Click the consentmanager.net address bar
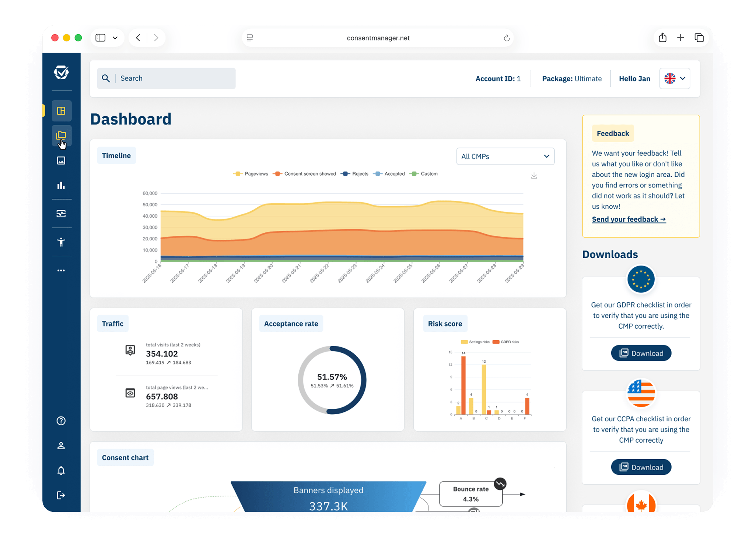Image resolution: width=756 pixels, height=545 pixels. tap(378, 38)
